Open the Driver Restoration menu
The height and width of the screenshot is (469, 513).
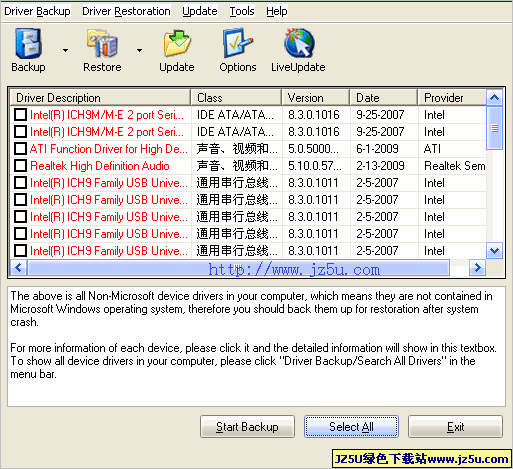pyautogui.click(x=126, y=11)
